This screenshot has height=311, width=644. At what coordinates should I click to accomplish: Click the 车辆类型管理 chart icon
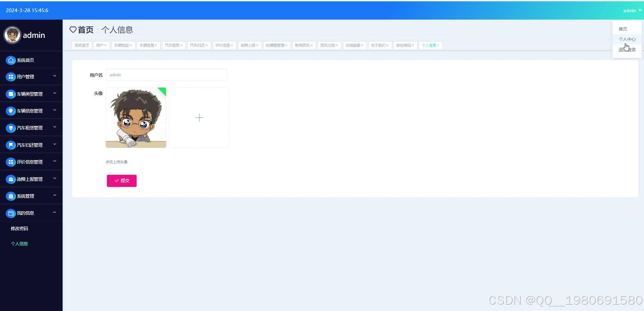tap(11, 94)
